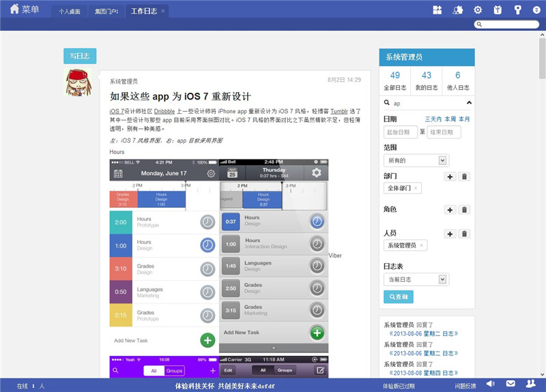
Task: Open the iOS 7 link in the article text
Action: click(117, 111)
